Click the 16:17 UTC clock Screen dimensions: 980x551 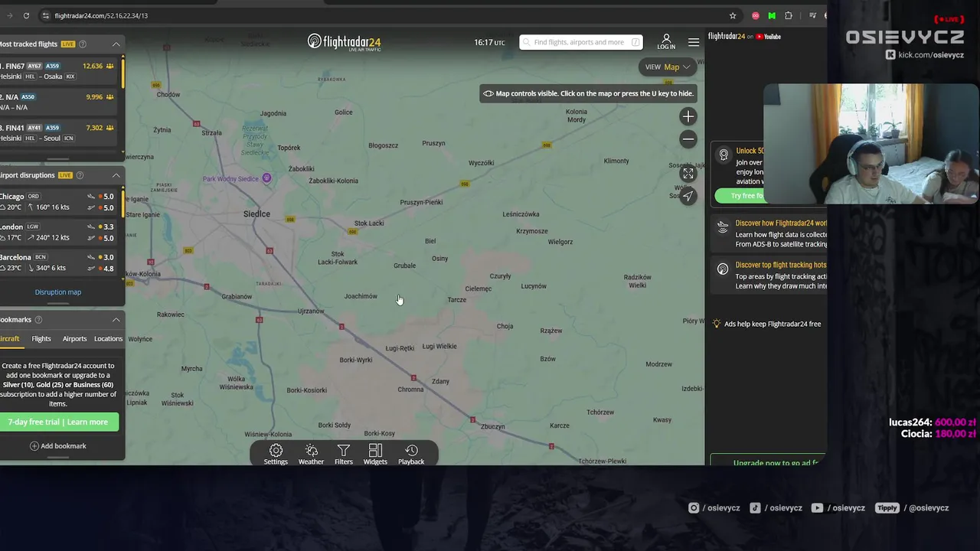click(x=489, y=42)
